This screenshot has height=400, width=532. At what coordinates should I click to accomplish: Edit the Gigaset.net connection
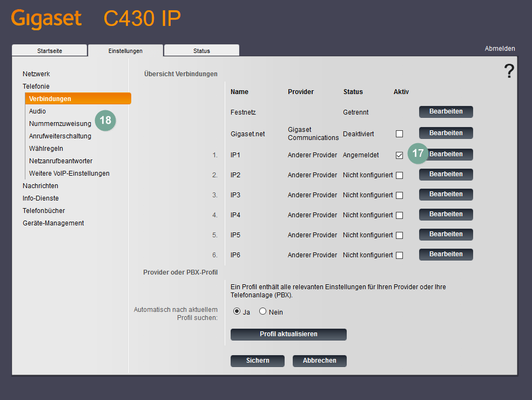446,133
